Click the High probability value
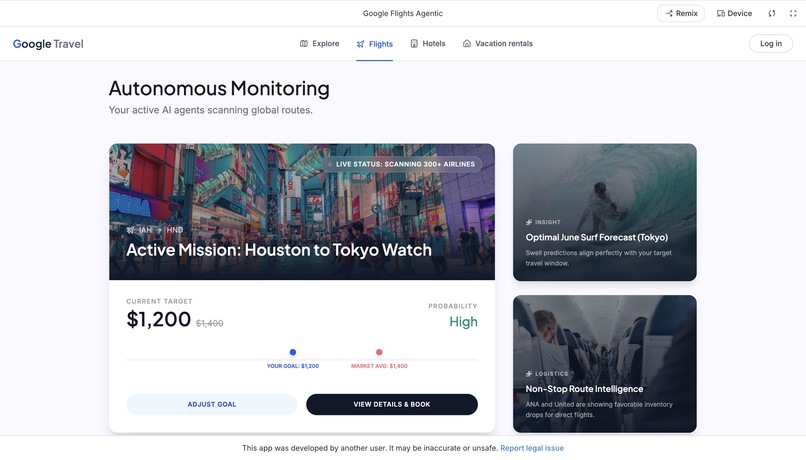The height and width of the screenshot is (460, 806). [463, 322]
